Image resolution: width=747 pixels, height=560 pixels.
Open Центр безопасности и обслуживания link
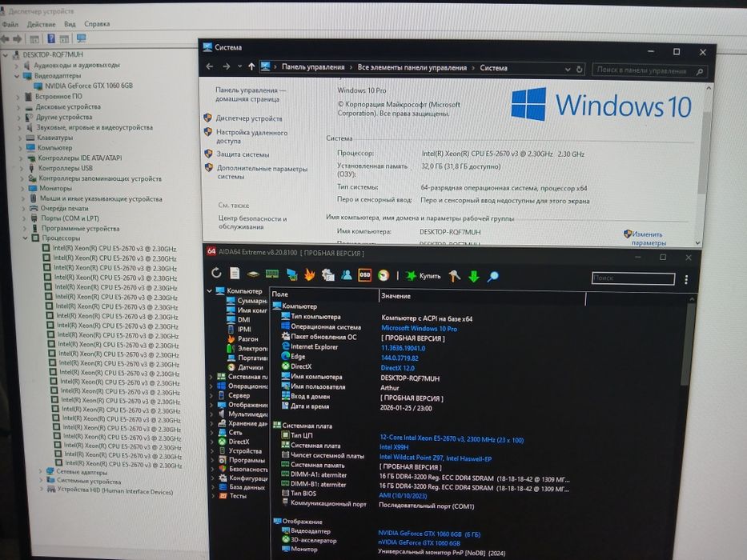(x=252, y=222)
